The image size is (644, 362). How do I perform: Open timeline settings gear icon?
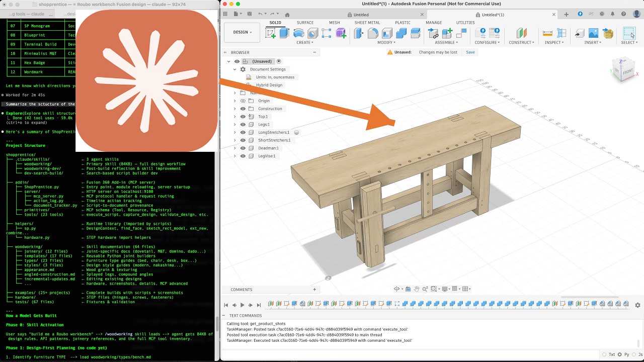[637, 305]
